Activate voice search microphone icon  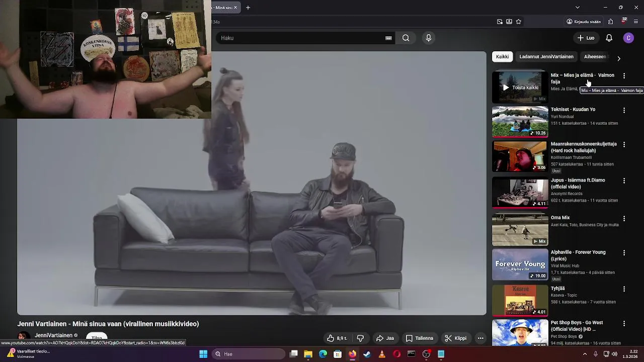(429, 38)
